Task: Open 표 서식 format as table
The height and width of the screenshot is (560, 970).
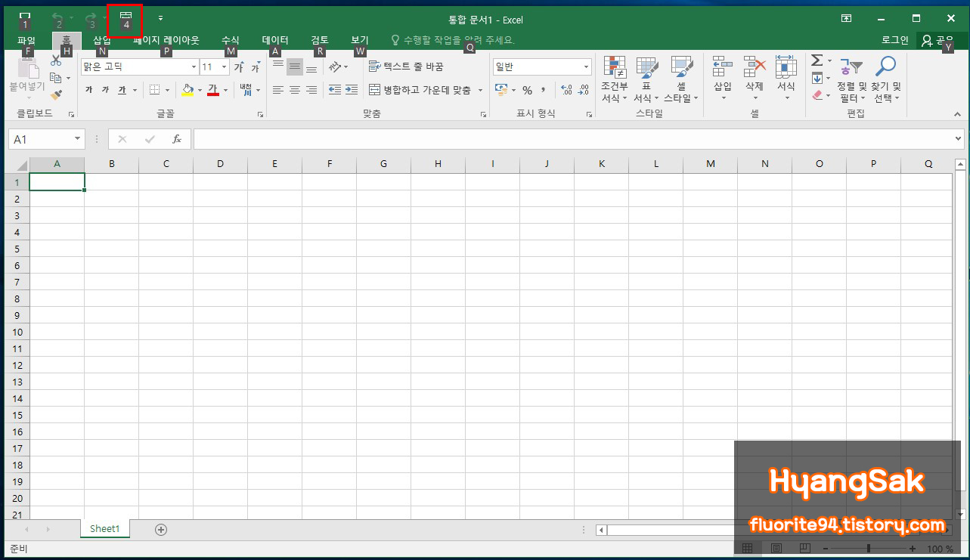Action: click(646, 79)
